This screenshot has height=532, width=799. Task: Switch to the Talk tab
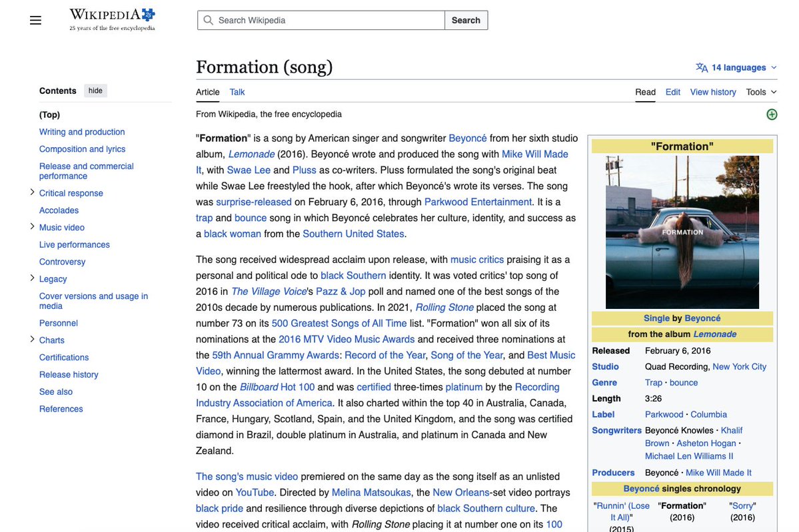point(237,92)
